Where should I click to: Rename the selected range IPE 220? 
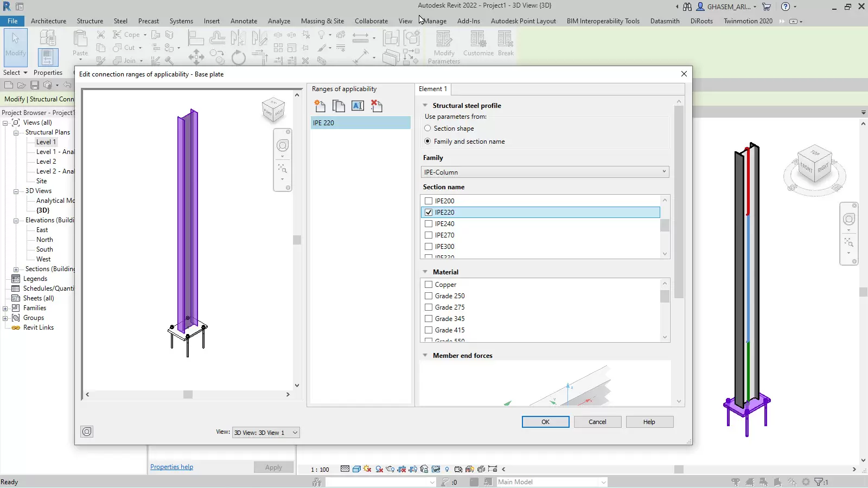(358, 106)
